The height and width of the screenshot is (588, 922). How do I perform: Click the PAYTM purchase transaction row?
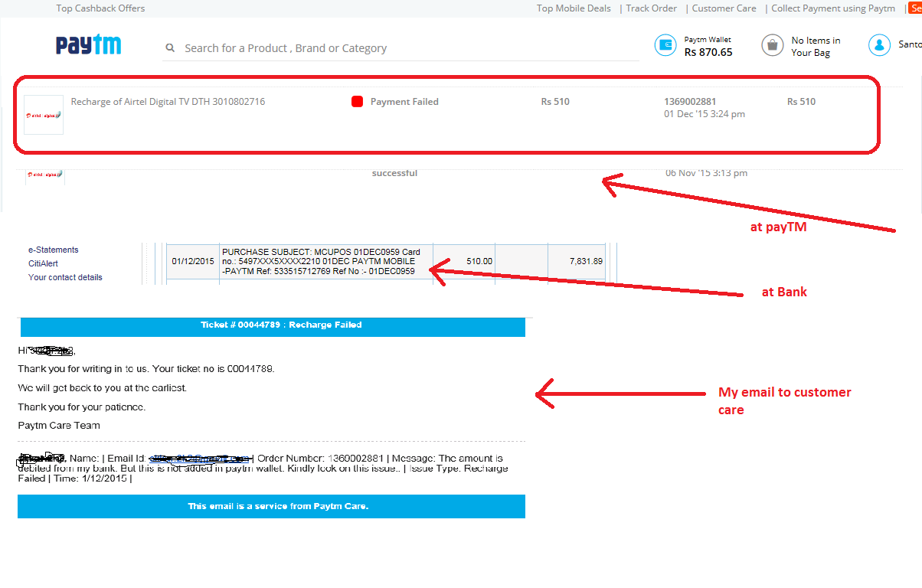point(325,261)
